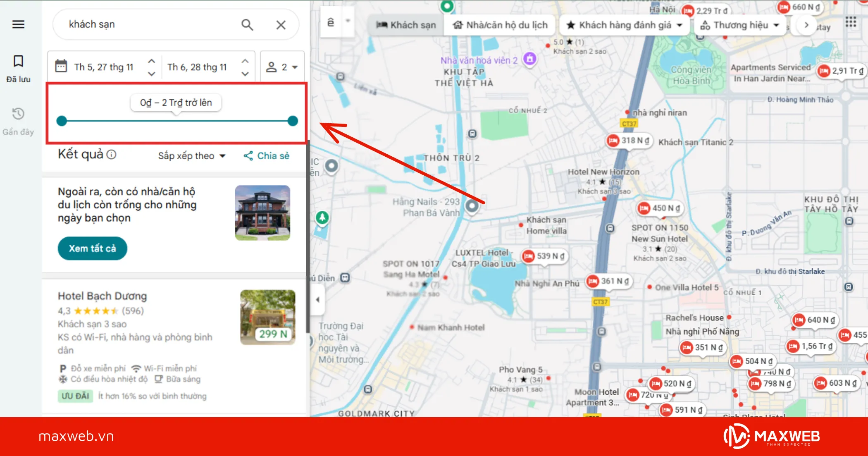This screenshot has height=456, width=868.
Task: Clear the search box with the X icon
Action: click(x=281, y=25)
